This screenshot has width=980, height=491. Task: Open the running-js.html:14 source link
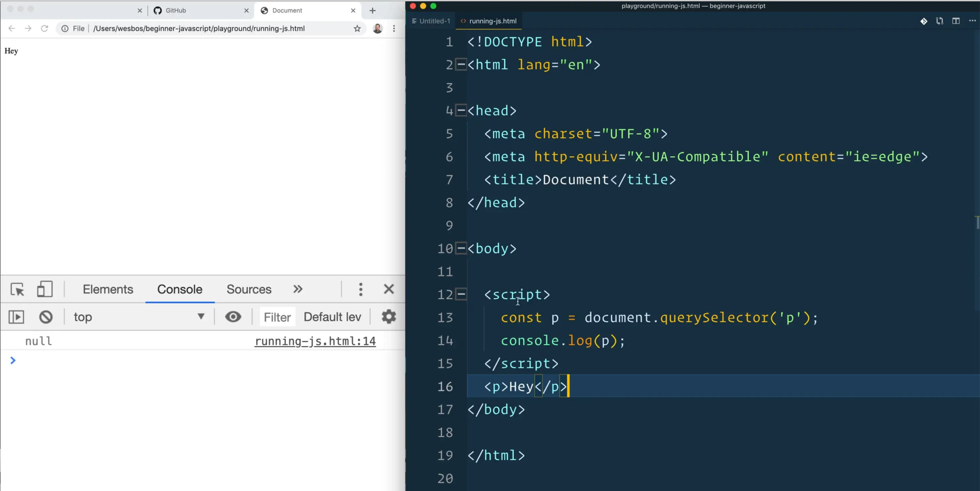pos(315,341)
